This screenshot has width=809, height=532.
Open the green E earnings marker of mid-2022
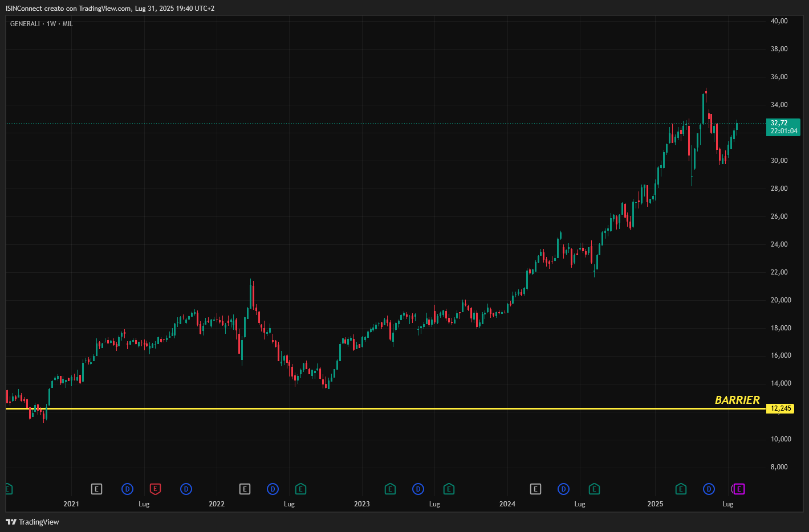point(300,489)
